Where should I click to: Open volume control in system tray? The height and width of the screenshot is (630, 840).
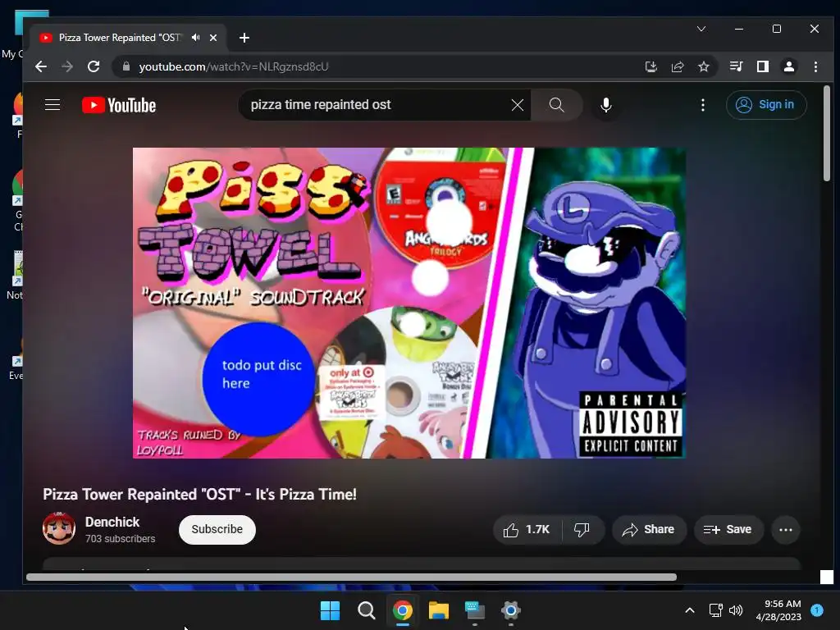(736, 610)
